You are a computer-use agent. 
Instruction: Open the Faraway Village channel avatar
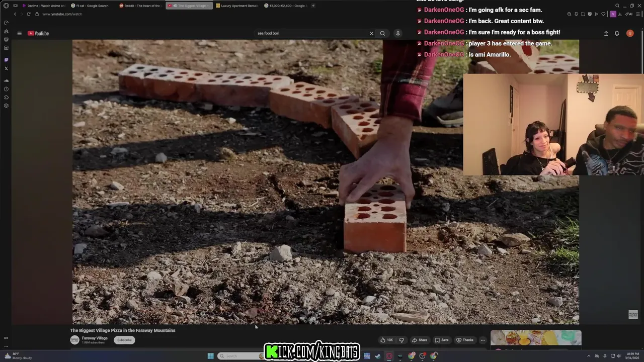74,340
